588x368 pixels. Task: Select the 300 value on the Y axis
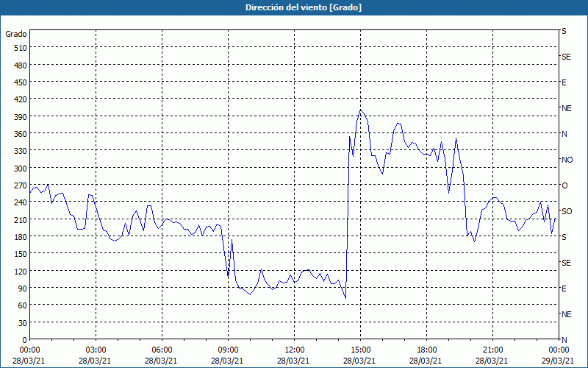[21, 169]
